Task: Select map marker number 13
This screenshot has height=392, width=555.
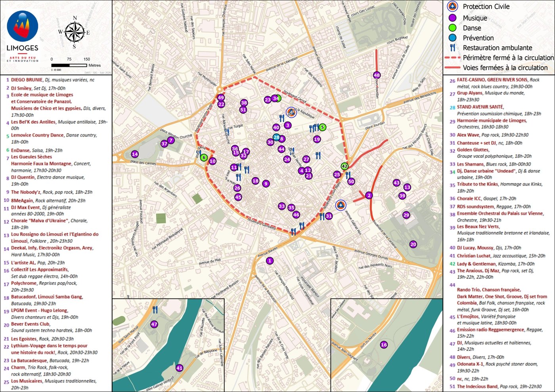Action: (407, 187)
